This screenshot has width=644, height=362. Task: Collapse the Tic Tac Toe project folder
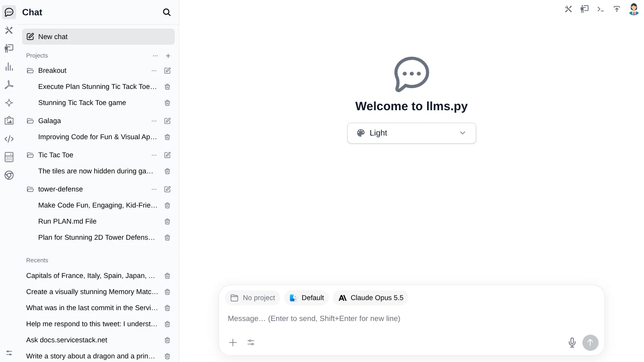[x=30, y=155]
